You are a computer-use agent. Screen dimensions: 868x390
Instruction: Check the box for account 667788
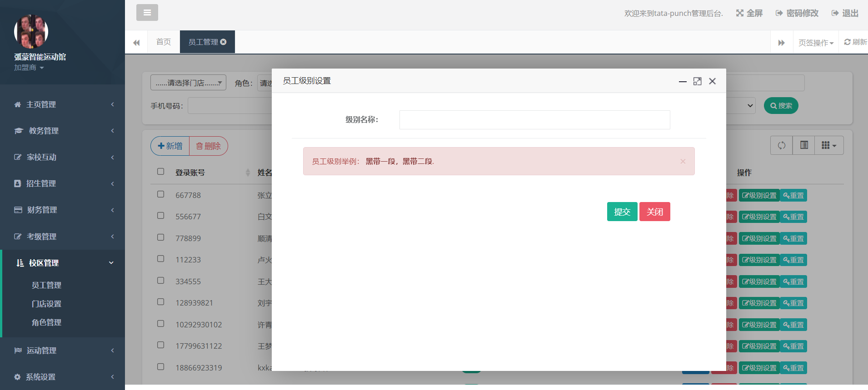coord(160,194)
